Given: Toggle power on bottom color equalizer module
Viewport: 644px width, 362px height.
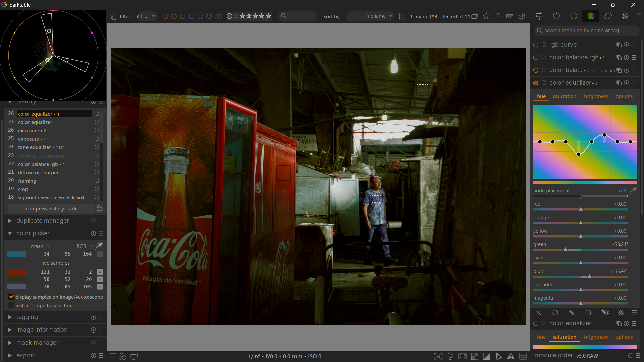Looking at the screenshot, I should [536, 323].
